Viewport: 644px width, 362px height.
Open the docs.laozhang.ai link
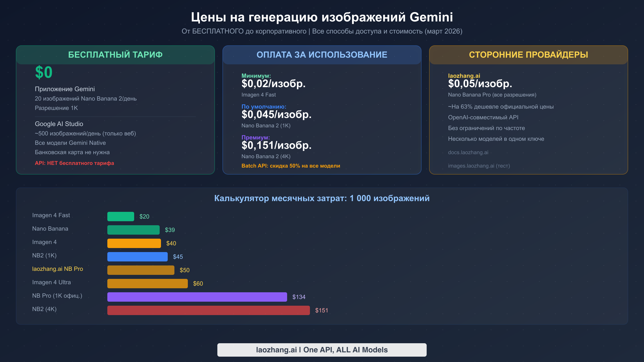point(468,152)
